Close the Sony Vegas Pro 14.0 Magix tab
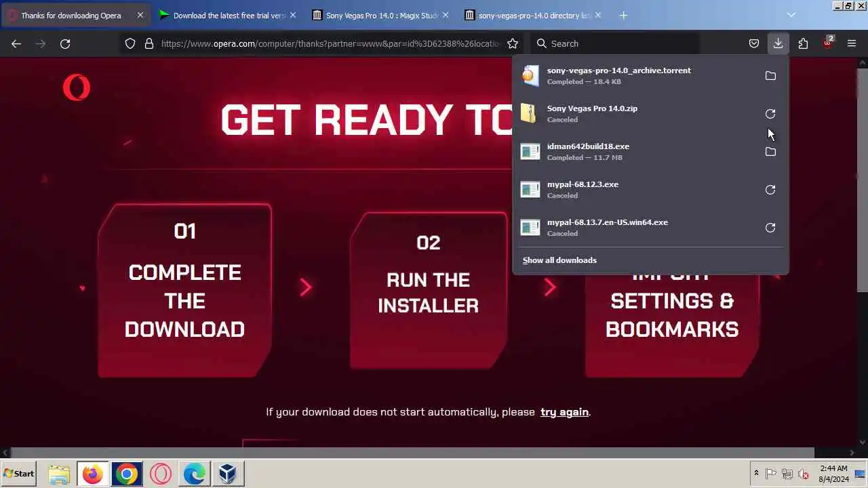868x488 pixels. 446,15
